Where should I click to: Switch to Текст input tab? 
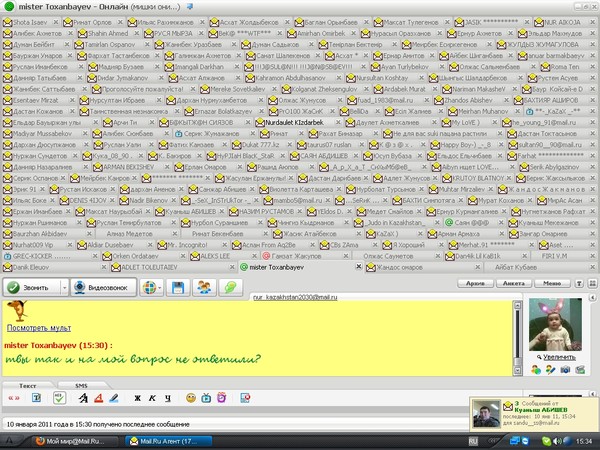(28, 386)
